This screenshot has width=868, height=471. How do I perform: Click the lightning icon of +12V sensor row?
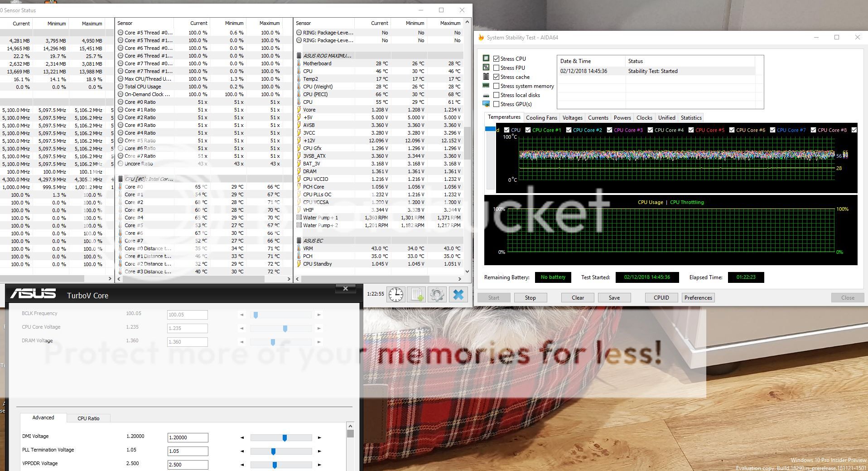point(299,141)
